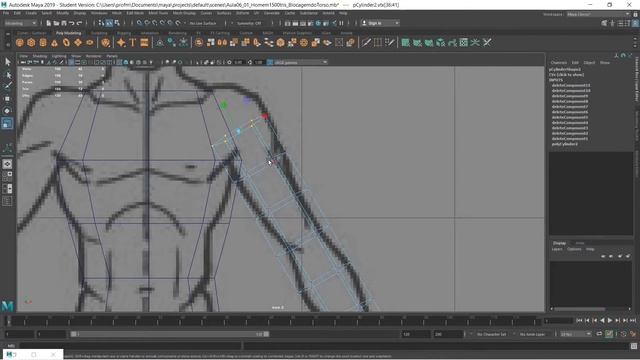Click the Open Scene folder icon

point(56,23)
